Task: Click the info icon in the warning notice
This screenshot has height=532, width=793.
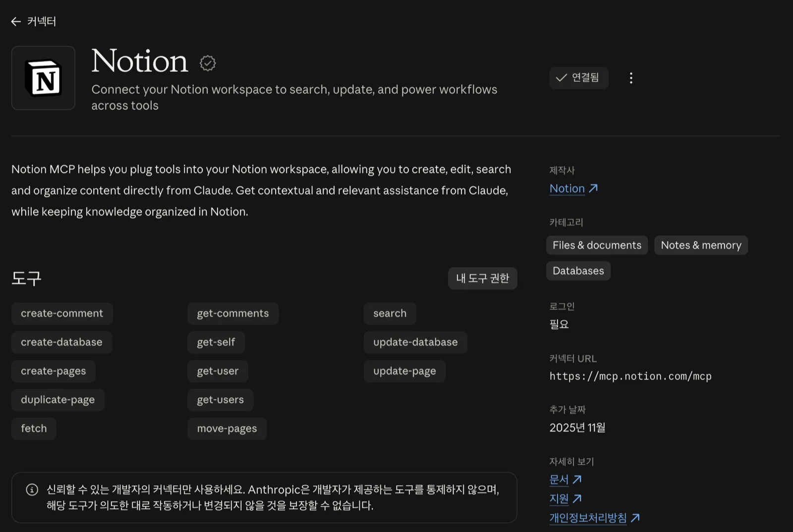Action: 32,490
